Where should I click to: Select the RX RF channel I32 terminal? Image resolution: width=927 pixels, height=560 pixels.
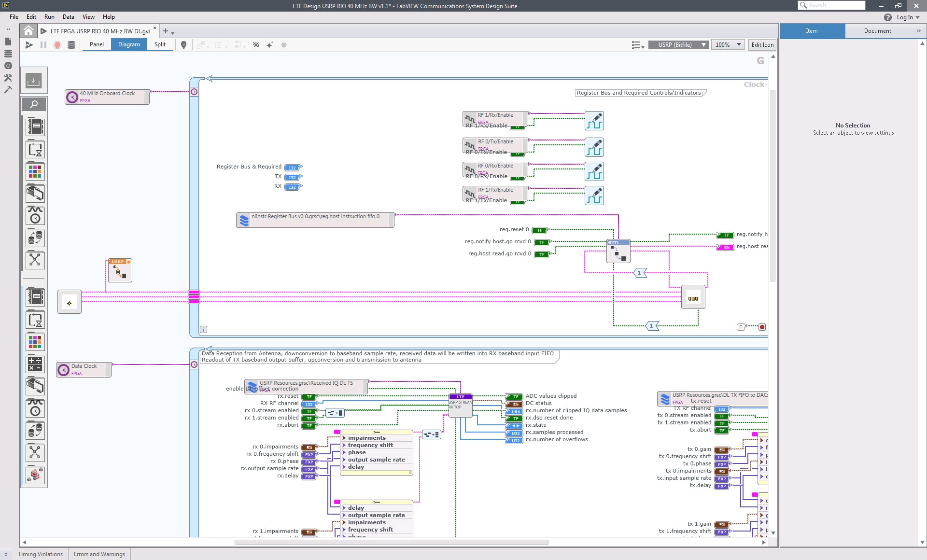(x=309, y=404)
